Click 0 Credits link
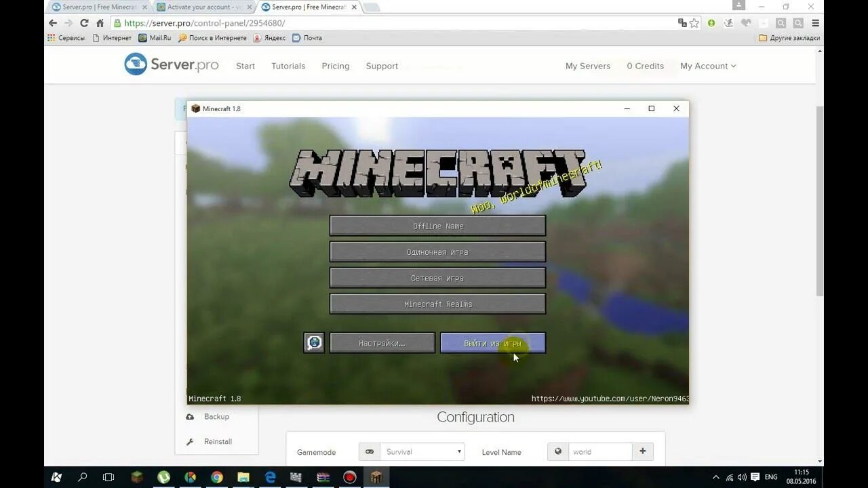The width and height of the screenshot is (868, 488). tap(645, 66)
